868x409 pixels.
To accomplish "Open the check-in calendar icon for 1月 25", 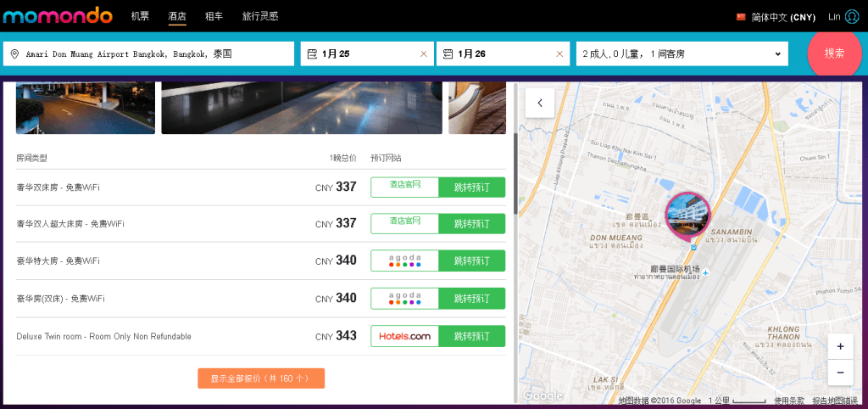I will [312, 53].
